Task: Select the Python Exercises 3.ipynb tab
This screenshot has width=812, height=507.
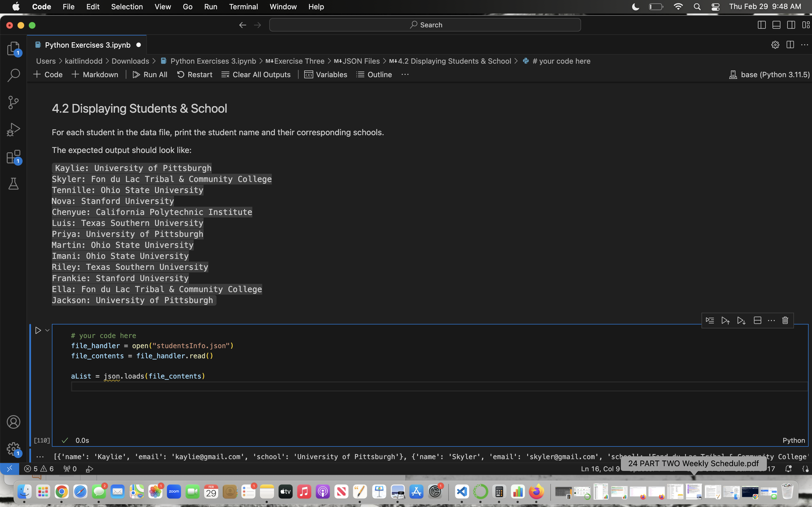Action: tap(87, 45)
